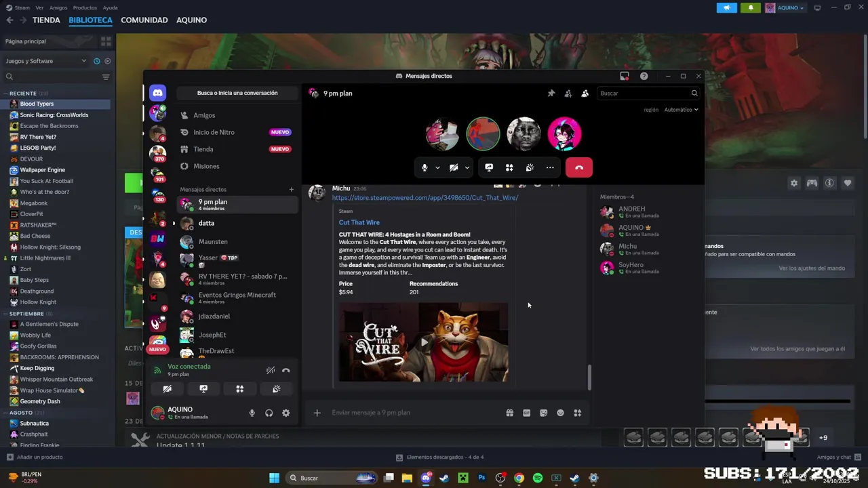Open activities icon in call bar
Screen dimensions: 868x488
pos(509,167)
